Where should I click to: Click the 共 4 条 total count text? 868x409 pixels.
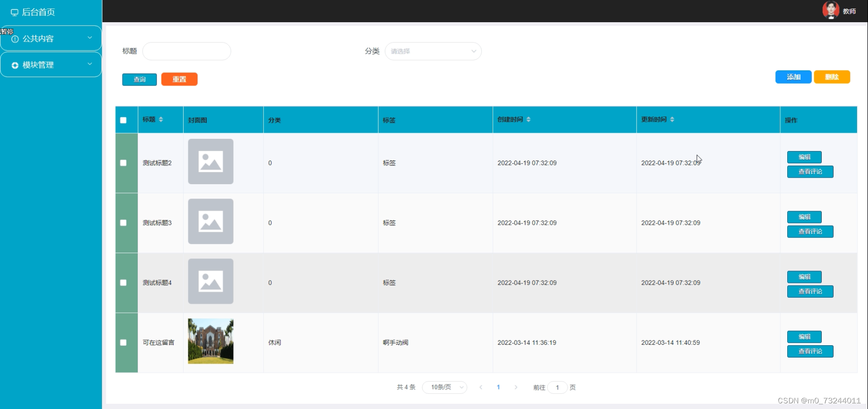tap(406, 387)
